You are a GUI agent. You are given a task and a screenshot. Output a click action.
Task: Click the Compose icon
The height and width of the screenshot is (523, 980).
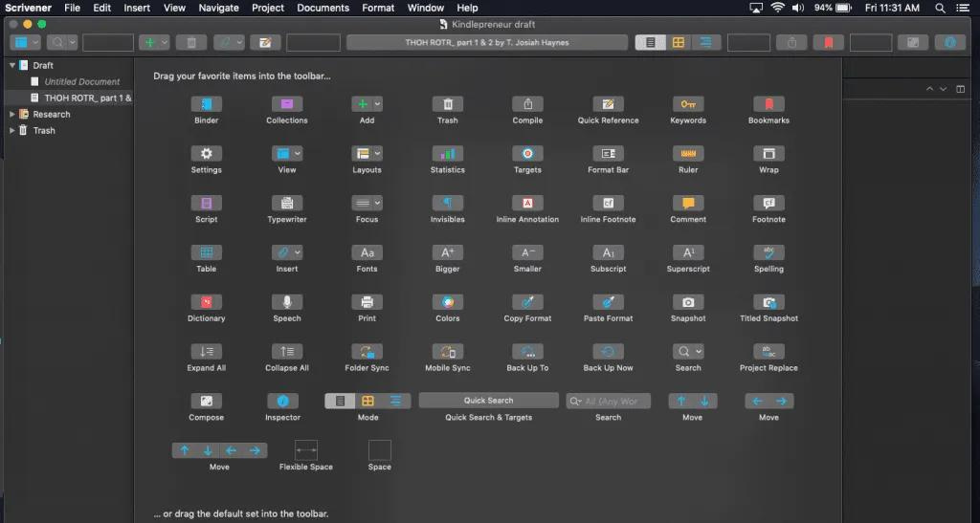point(207,401)
